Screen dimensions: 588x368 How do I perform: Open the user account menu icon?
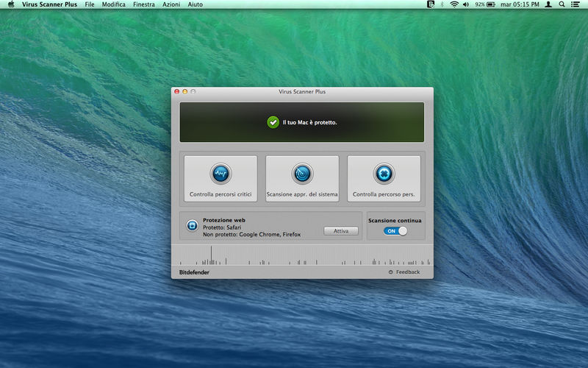[x=548, y=4]
